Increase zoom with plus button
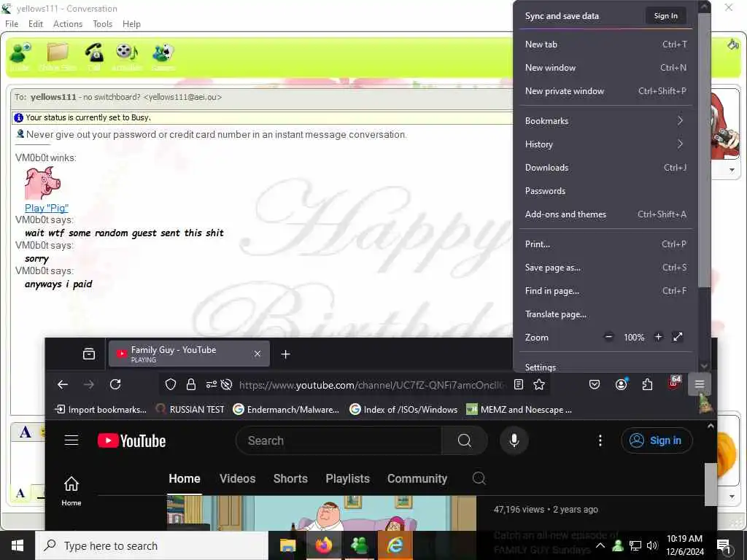This screenshot has width=747, height=560. point(658,337)
